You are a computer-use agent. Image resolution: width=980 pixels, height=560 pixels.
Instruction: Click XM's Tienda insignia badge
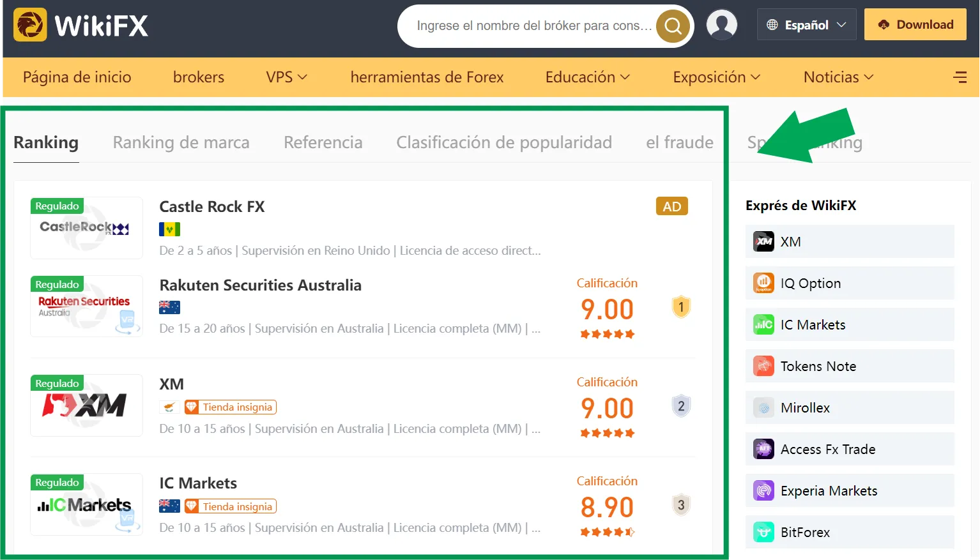[231, 407]
